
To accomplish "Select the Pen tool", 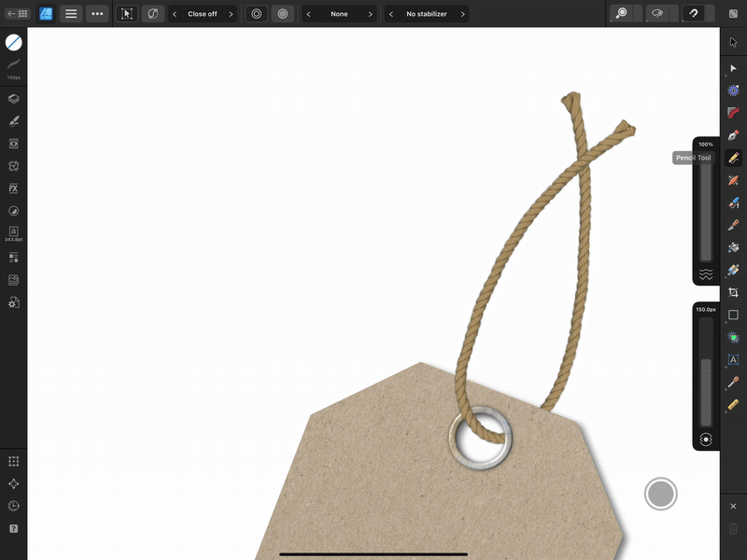I will 733,135.
